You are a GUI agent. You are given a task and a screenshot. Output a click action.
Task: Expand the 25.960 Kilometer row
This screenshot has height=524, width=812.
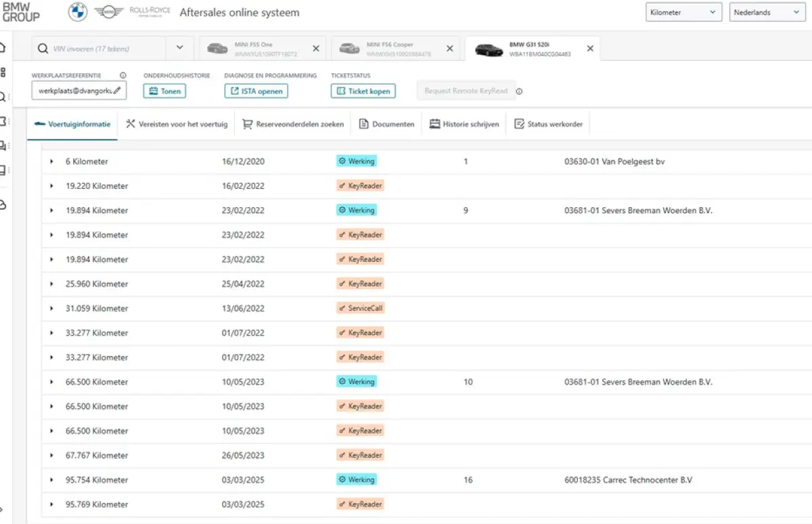(51, 284)
